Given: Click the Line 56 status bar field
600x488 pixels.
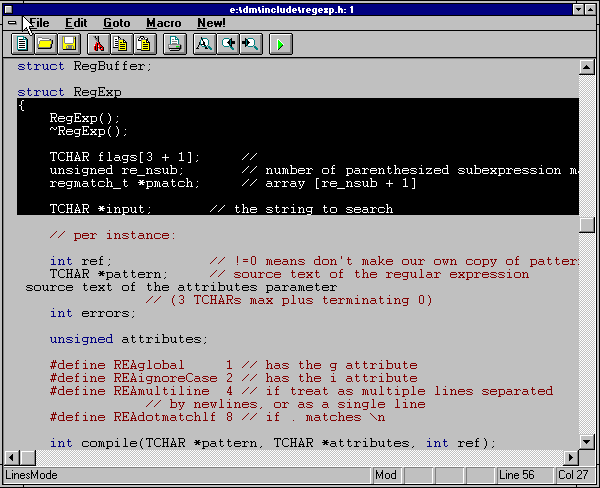Looking at the screenshot, I should [525, 475].
